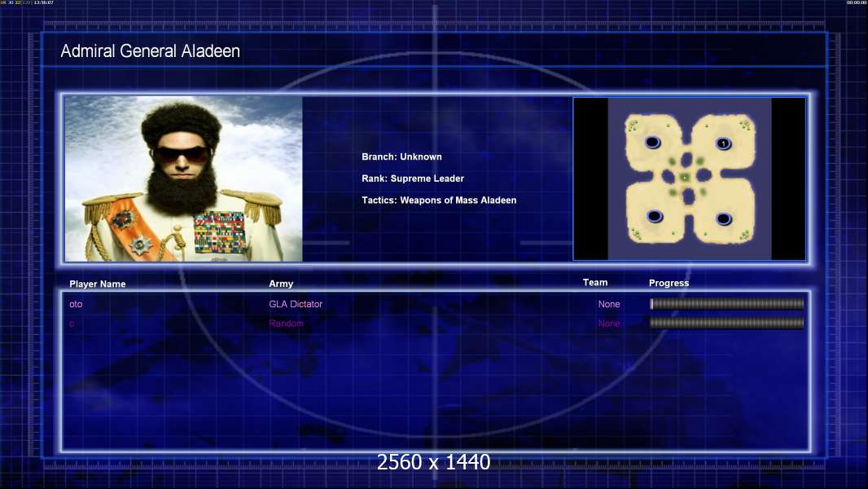Image resolution: width=868 pixels, height=489 pixels.
Task: Click the team None value for player c
Action: [x=609, y=324]
